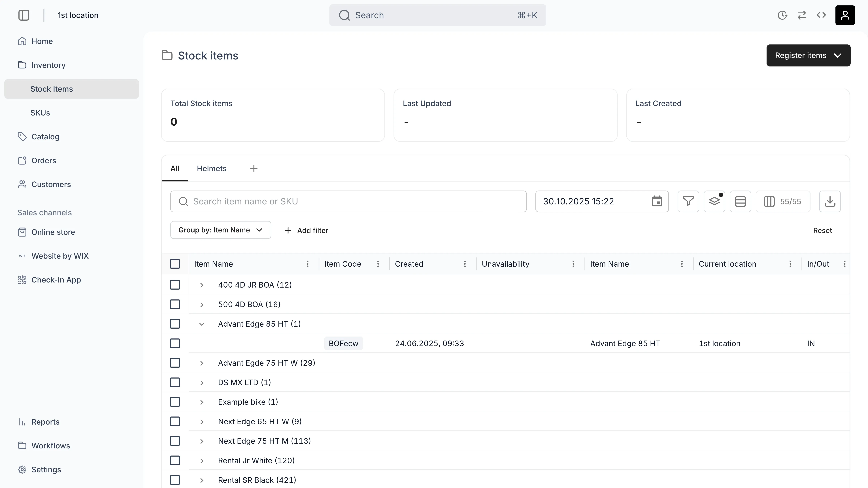The width and height of the screenshot is (868, 488).
Task: Check the 500 4D BOA row
Action: click(x=175, y=304)
